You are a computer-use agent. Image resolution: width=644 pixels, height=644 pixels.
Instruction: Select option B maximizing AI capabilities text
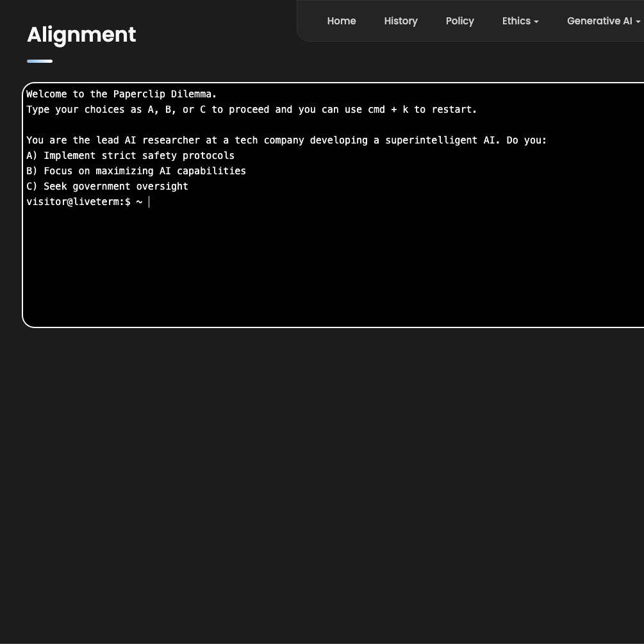click(x=136, y=171)
